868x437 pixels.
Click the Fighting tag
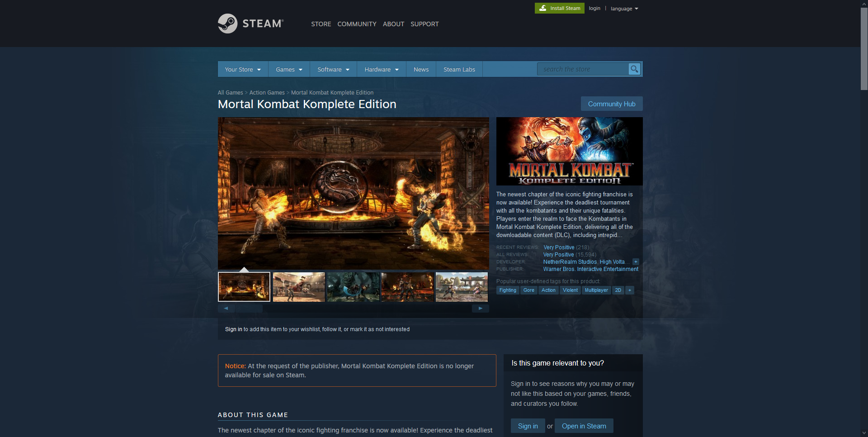(x=508, y=290)
